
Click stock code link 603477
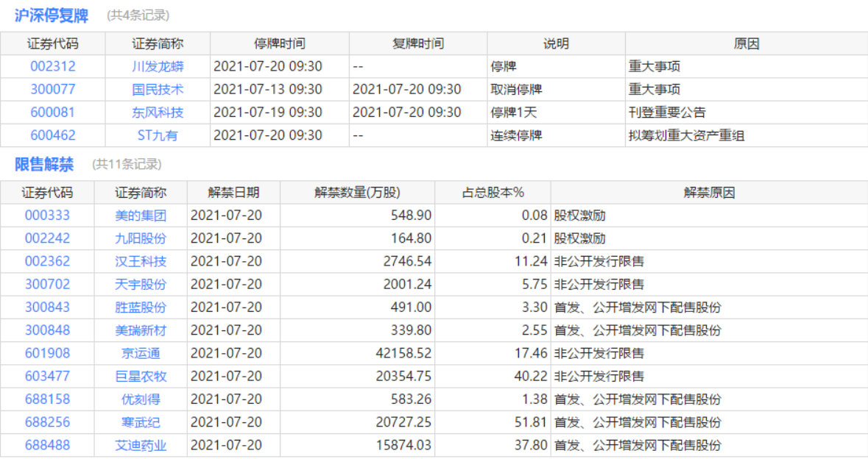47,376
